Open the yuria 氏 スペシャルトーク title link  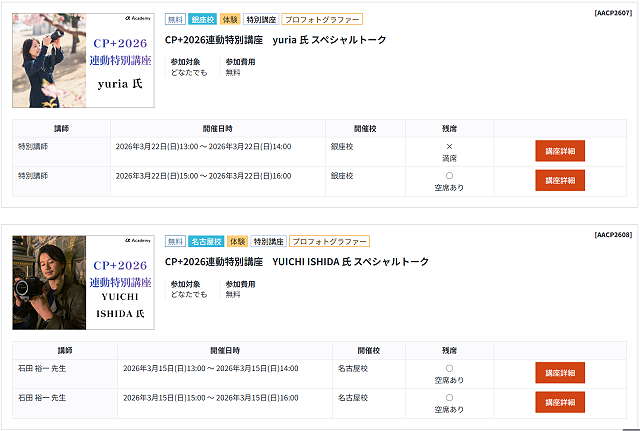click(275, 40)
